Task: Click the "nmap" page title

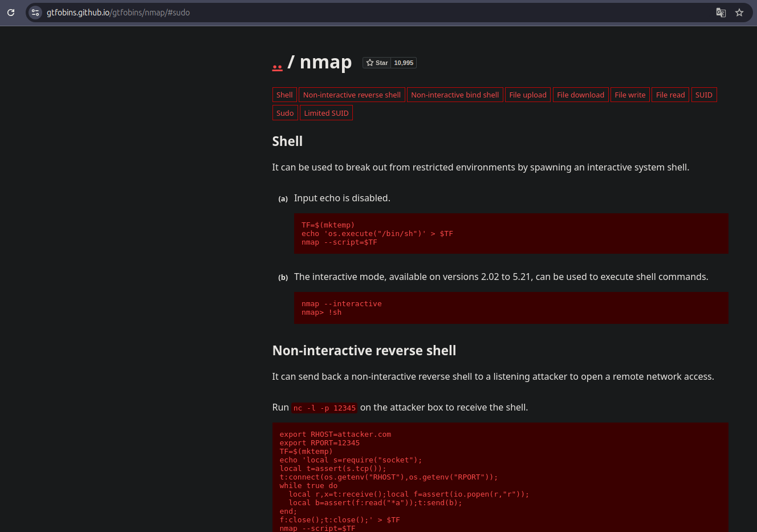Action: tap(325, 62)
